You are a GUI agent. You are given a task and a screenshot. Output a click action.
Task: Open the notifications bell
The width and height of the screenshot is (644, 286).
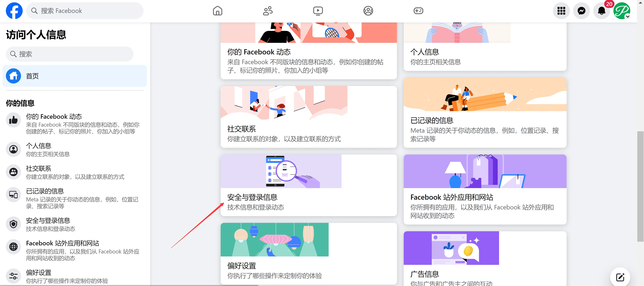[x=602, y=11]
